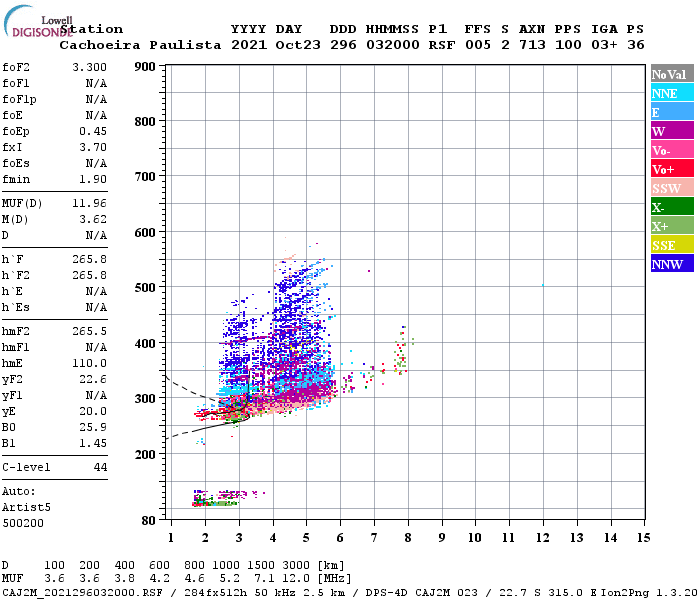Click the 900 km height axis label
700x600 pixels.
145,67
